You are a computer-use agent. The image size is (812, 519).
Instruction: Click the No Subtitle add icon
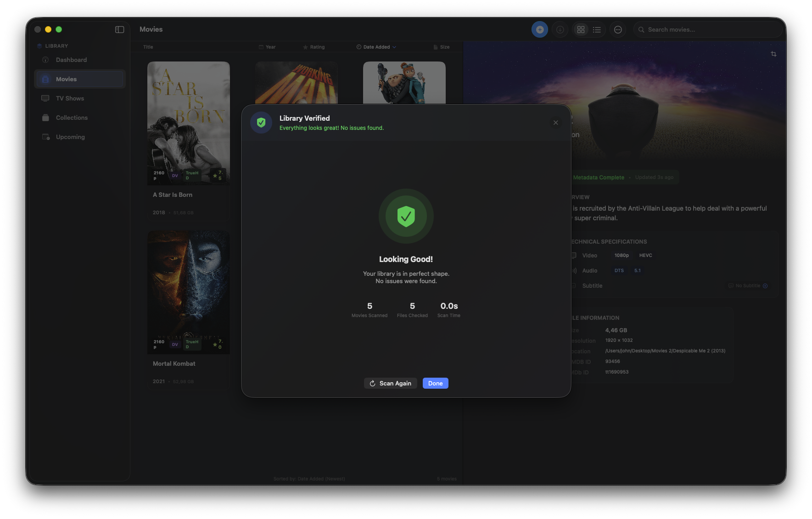click(765, 286)
